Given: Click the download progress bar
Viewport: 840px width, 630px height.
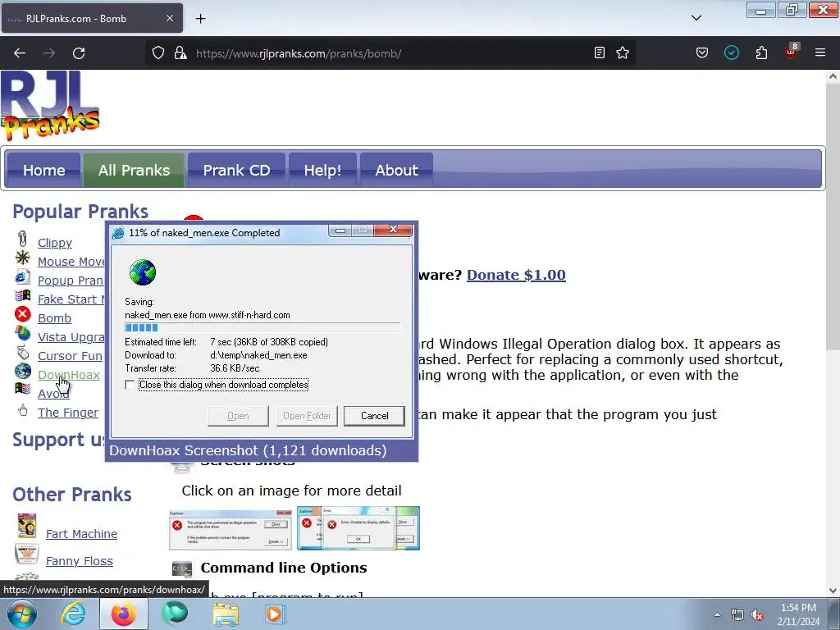Looking at the screenshot, I should pos(262,327).
